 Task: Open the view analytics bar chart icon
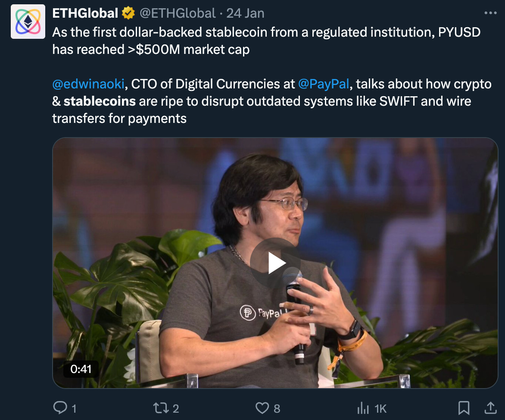pos(363,408)
